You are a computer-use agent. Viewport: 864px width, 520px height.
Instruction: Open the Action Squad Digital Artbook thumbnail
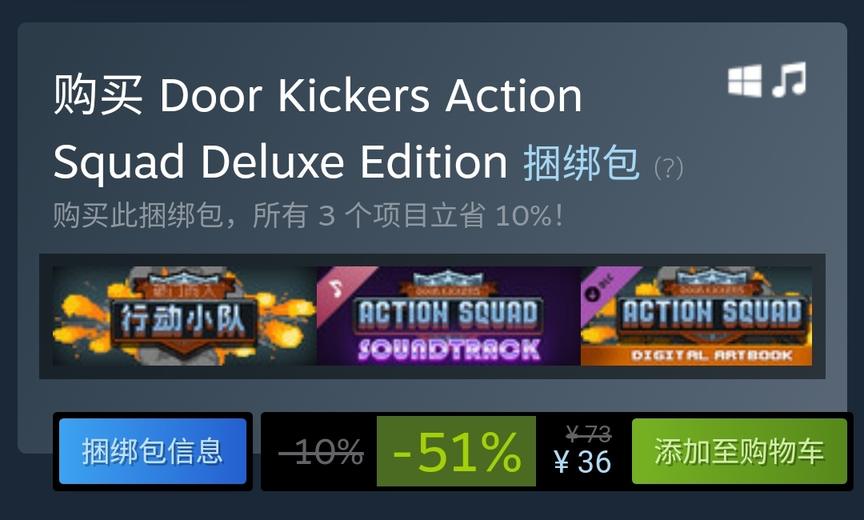click(696, 316)
